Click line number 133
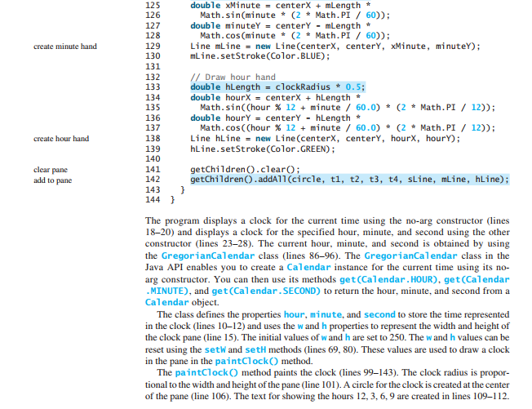This screenshot has height=409, width=532. click(x=153, y=87)
